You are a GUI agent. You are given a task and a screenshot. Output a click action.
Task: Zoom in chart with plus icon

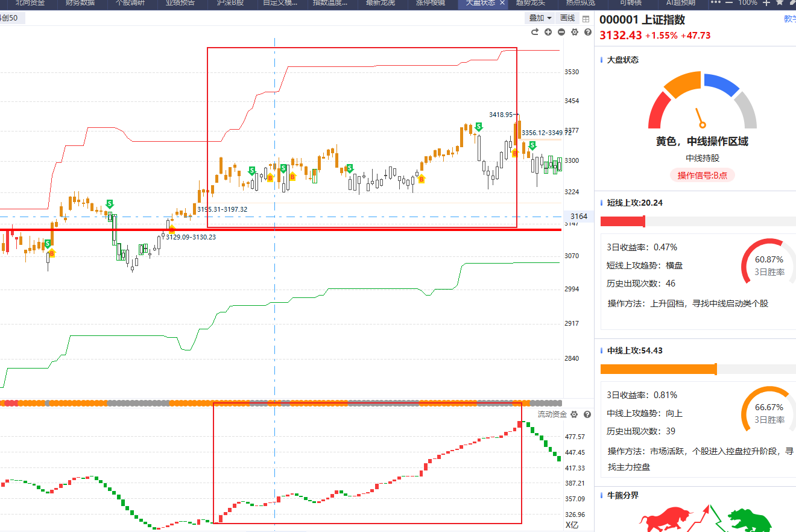[548, 32]
